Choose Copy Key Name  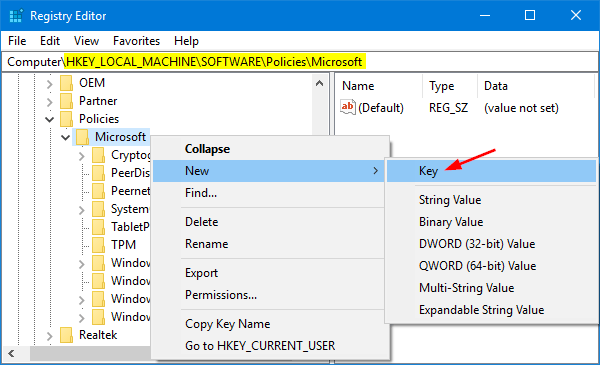(271, 324)
